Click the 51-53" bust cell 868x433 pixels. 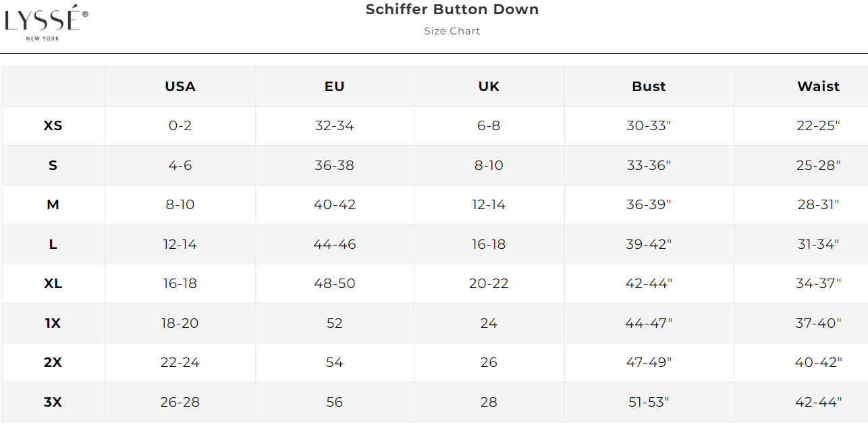tap(649, 402)
